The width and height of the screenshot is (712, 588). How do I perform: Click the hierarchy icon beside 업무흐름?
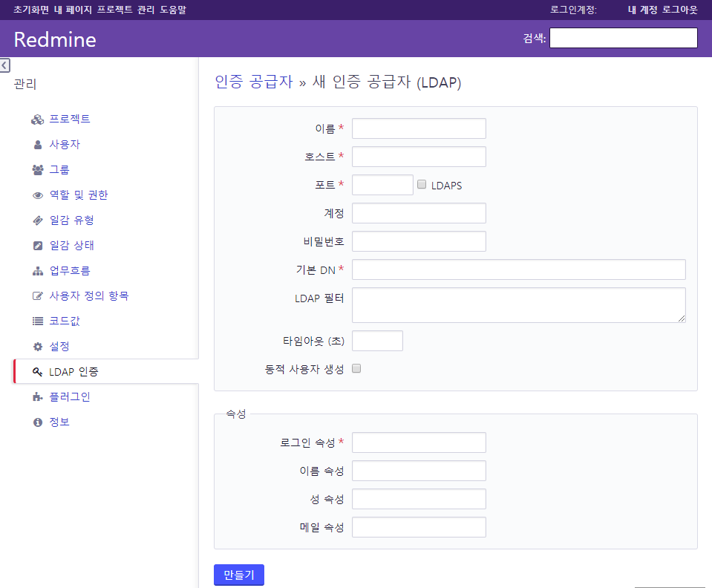(38, 271)
